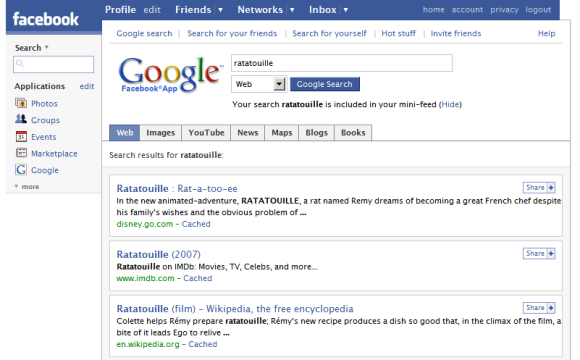
Task: Click plus icon on Wikipedia result Share
Action: click(551, 308)
